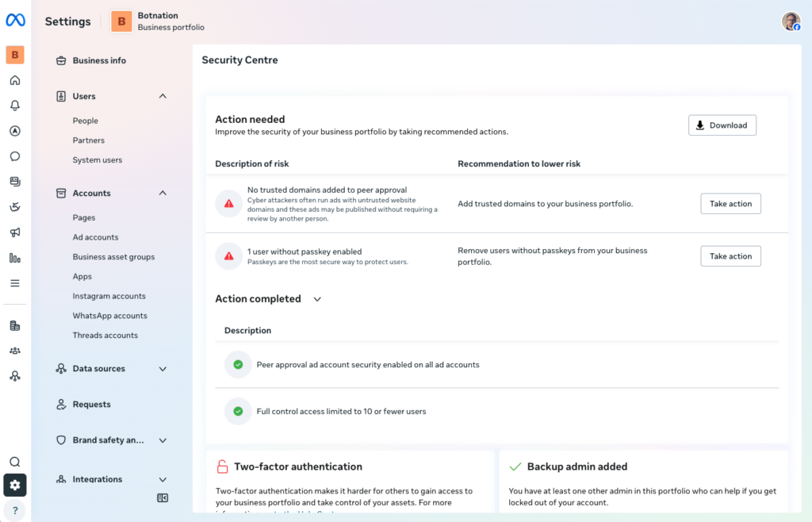The width and height of the screenshot is (812, 522).
Task: Collapse the Users section
Action: tap(163, 96)
